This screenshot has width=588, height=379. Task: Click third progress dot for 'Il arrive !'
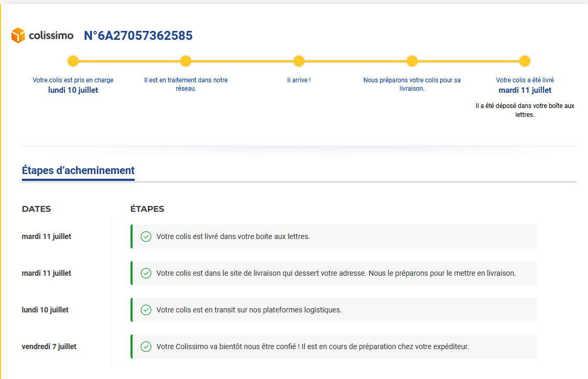pyautogui.click(x=299, y=61)
